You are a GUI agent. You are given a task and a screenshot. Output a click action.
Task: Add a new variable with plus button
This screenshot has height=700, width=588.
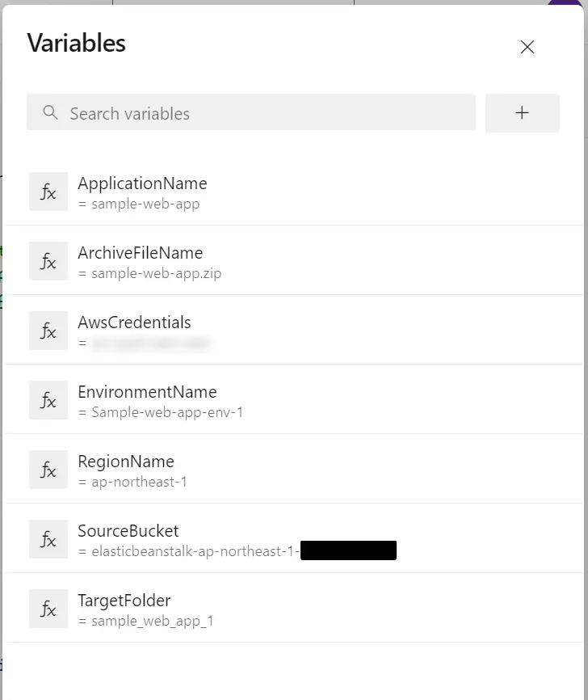tap(522, 112)
